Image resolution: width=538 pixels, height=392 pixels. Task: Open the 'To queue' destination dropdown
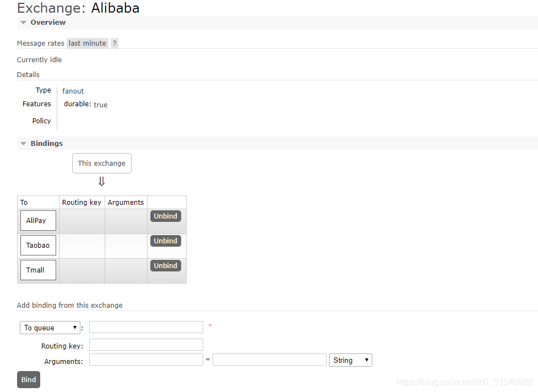click(x=50, y=328)
